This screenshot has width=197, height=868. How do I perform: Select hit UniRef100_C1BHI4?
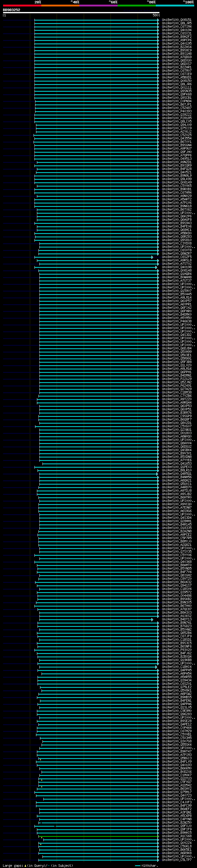click(177, 667)
